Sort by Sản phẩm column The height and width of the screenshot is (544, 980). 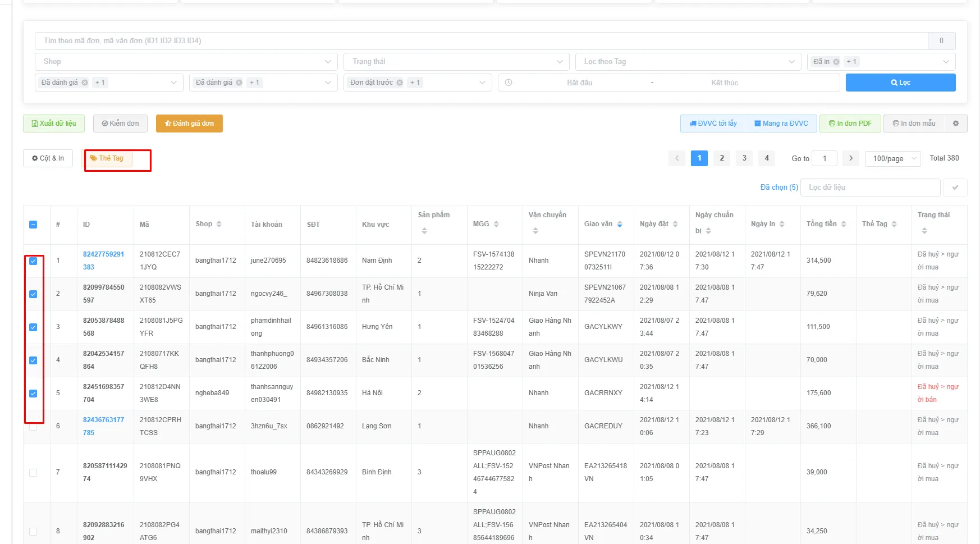coord(424,231)
